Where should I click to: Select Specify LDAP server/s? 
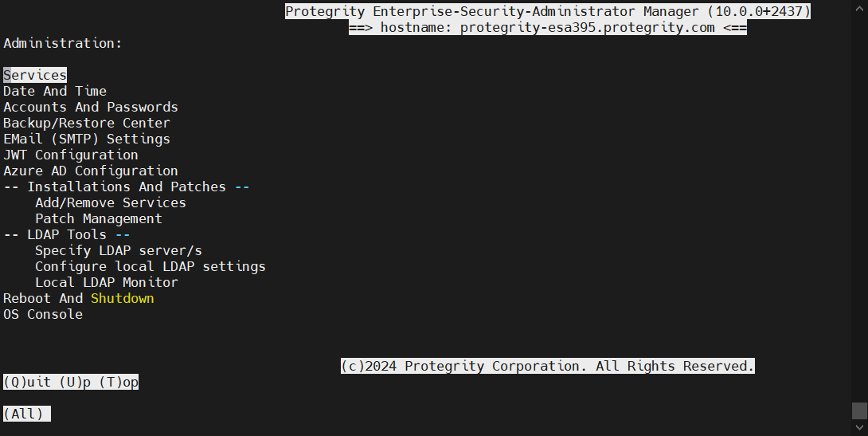tap(119, 250)
